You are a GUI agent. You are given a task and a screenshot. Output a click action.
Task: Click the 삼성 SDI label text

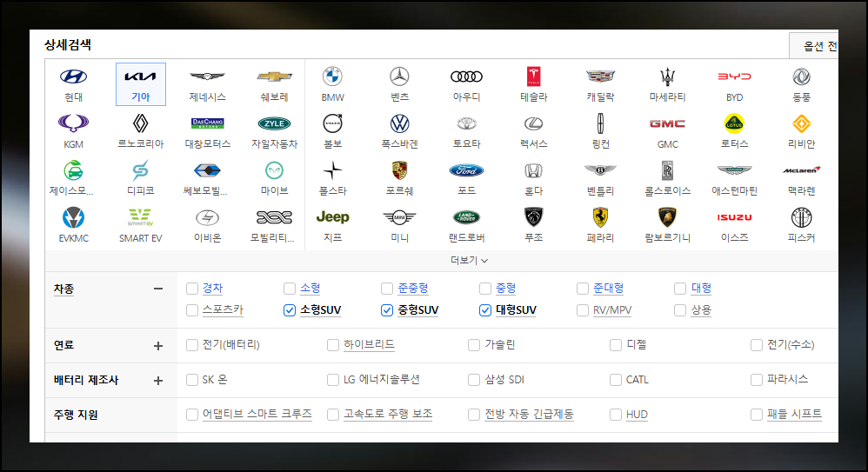(504, 380)
